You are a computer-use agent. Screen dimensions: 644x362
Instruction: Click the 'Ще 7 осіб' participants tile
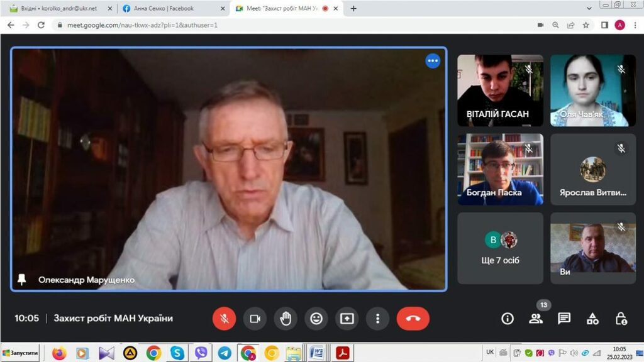click(501, 248)
